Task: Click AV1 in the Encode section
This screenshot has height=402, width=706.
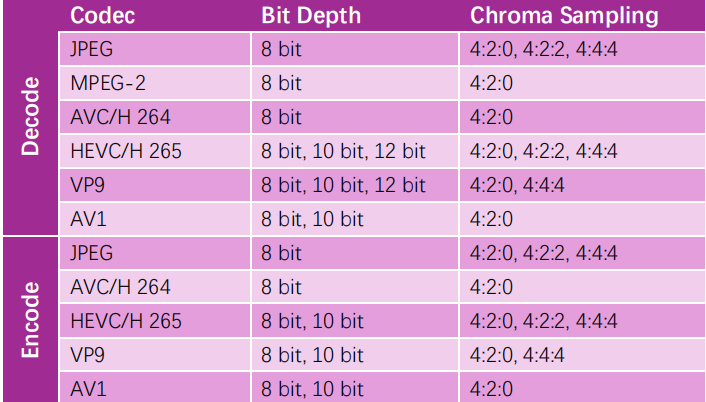Action: (x=87, y=388)
